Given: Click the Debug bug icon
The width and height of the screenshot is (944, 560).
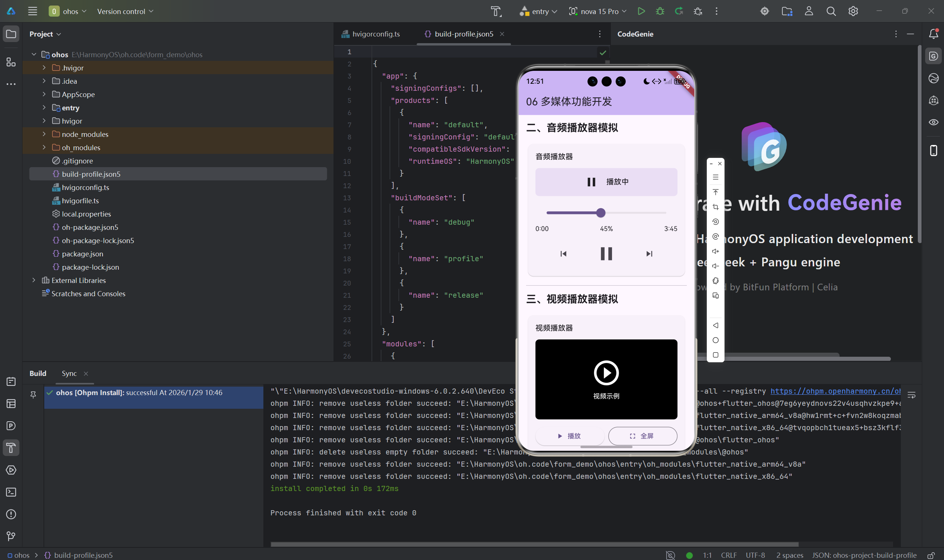Looking at the screenshot, I should coord(660,11).
